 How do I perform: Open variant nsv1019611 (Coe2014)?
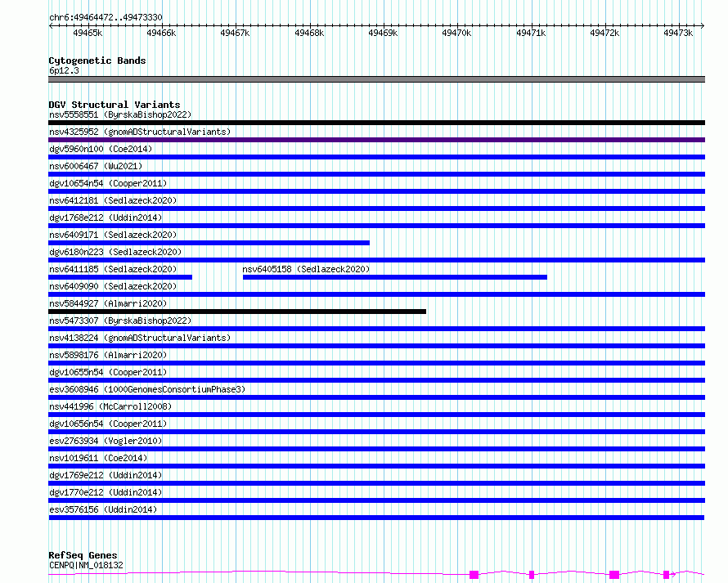coord(98,458)
